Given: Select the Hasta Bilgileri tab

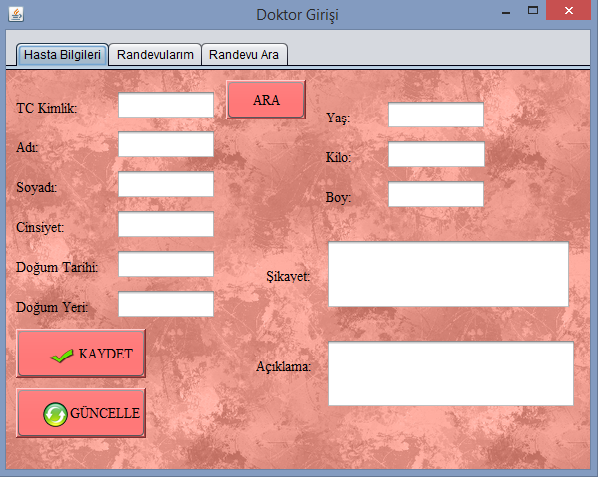Looking at the screenshot, I should [x=62, y=55].
